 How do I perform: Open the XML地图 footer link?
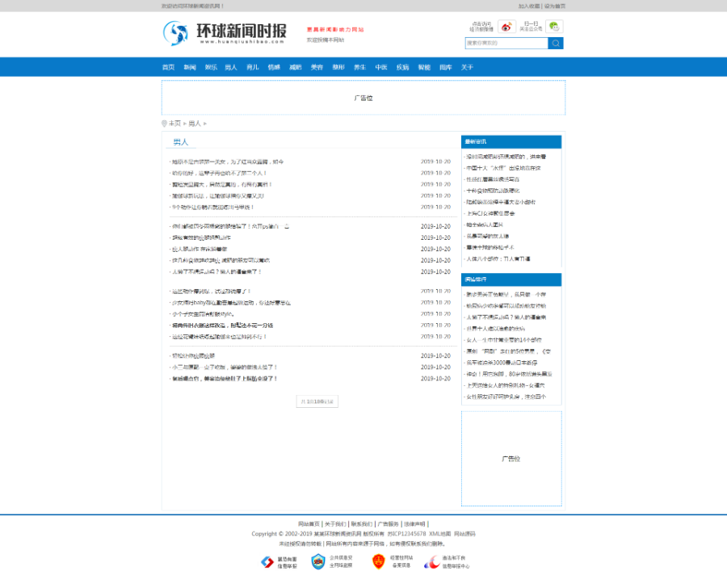(439, 534)
